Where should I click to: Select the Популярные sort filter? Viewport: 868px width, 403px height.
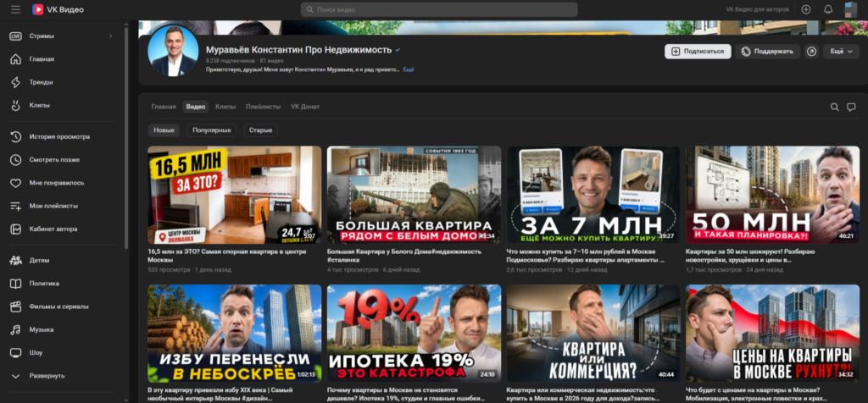[x=211, y=130]
